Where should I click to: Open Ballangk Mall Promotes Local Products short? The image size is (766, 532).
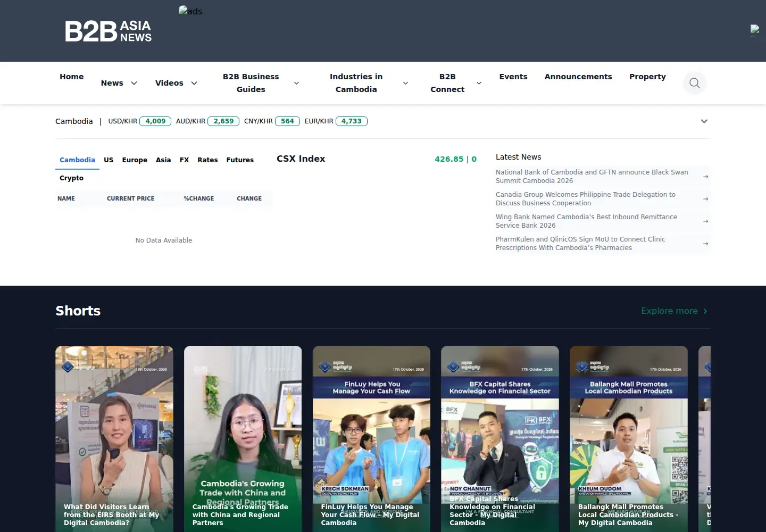pyautogui.click(x=629, y=439)
